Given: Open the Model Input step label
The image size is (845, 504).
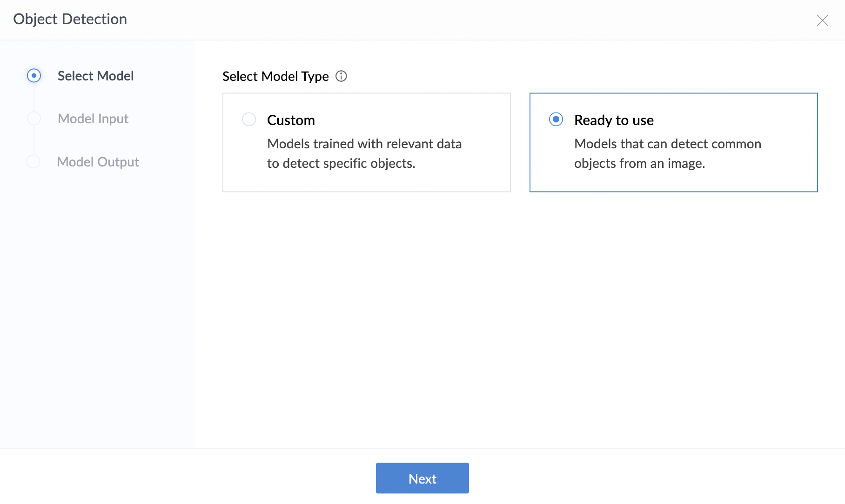Looking at the screenshot, I should pyautogui.click(x=93, y=119).
